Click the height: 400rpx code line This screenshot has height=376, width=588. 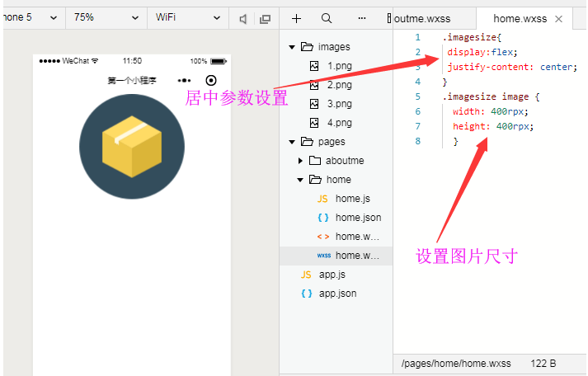click(x=493, y=126)
